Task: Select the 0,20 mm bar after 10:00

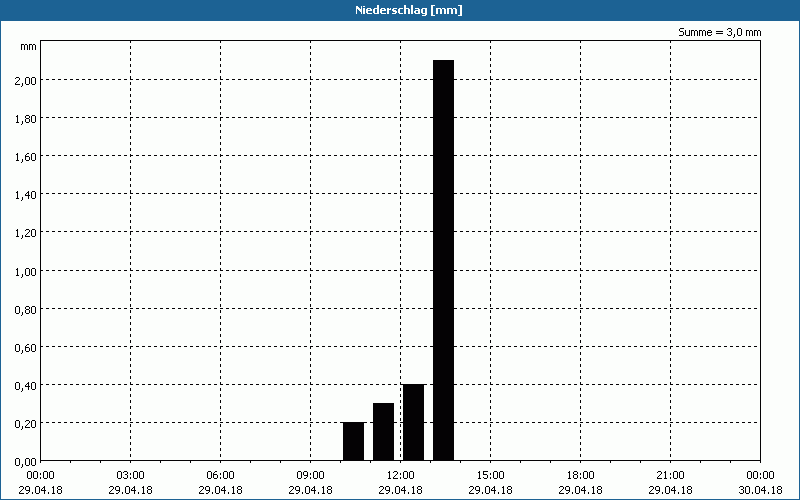Action: [x=353, y=442]
